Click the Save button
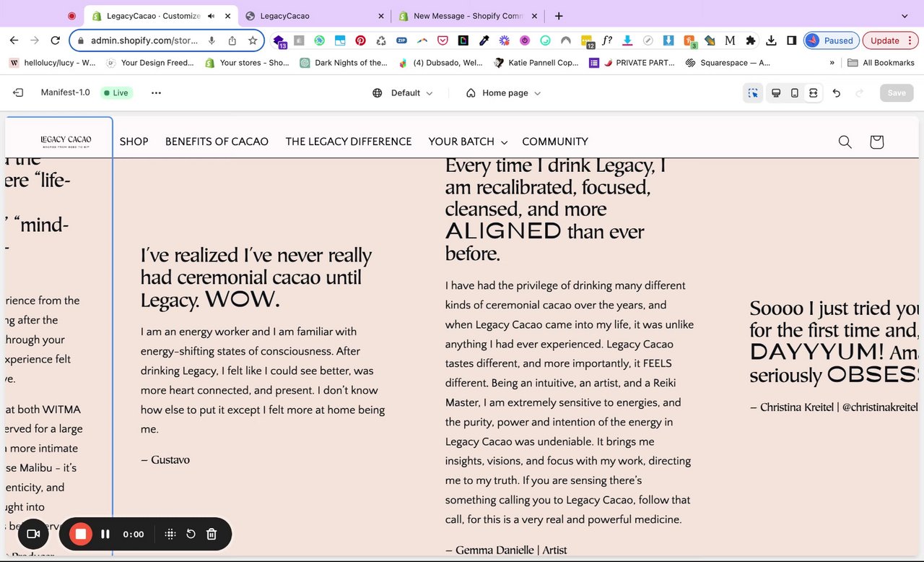Screen dimensions: 924x562 pos(897,92)
